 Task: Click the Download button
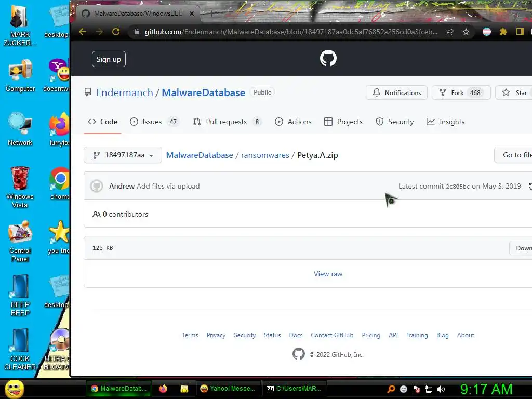(x=521, y=248)
